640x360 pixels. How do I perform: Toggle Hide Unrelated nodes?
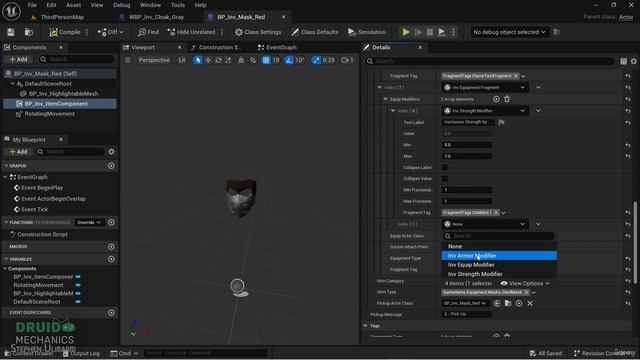point(191,32)
